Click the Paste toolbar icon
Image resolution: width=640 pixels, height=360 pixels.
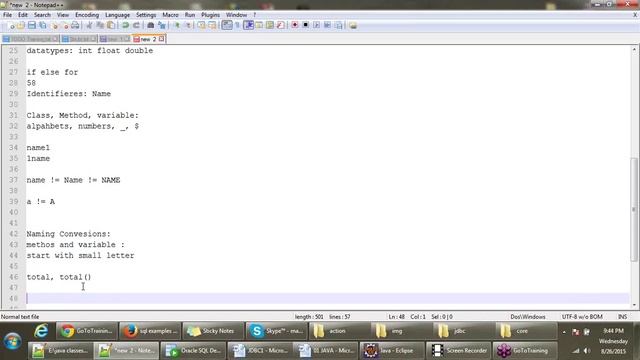point(111,25)
